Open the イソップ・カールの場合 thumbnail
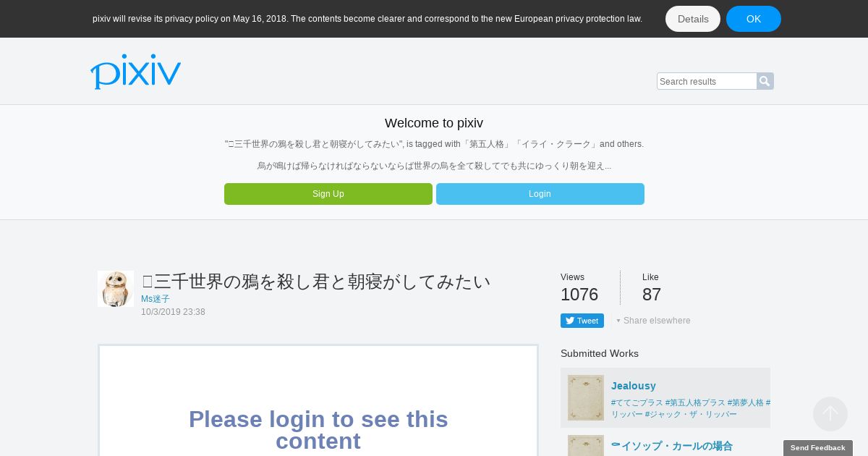The width and height of the screenshot is (868, 456). 586,445
